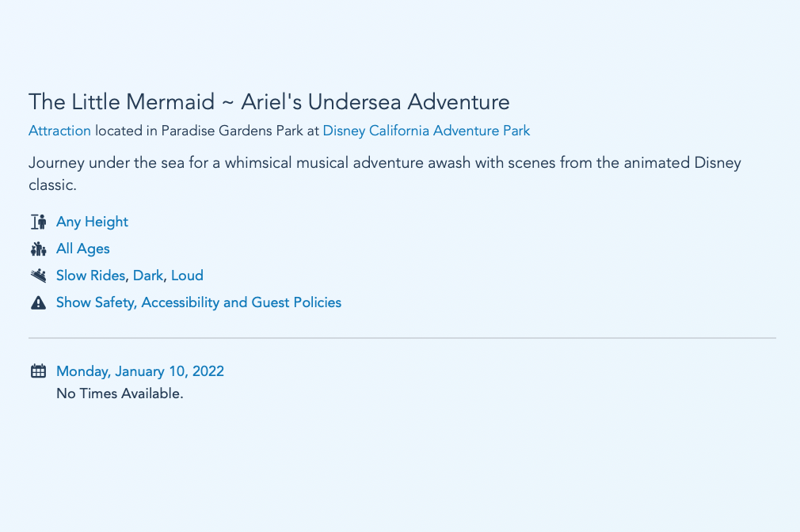The height and width of the screenshot is (532, 800).
Task: Click the horizontal divider above the date
Action: (x=402, y=338)
